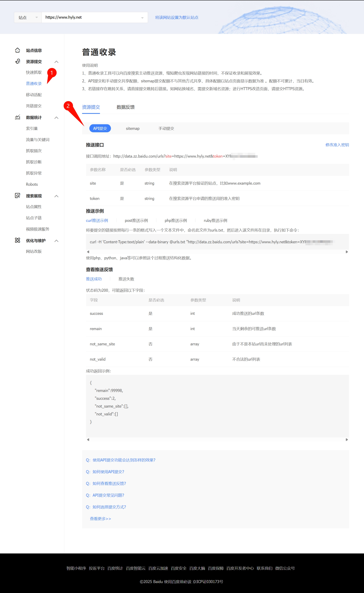The image size is (364, 593).
Task: Select the API提交 pill tab
Action: pyautogui.click(x=100, y=128)
